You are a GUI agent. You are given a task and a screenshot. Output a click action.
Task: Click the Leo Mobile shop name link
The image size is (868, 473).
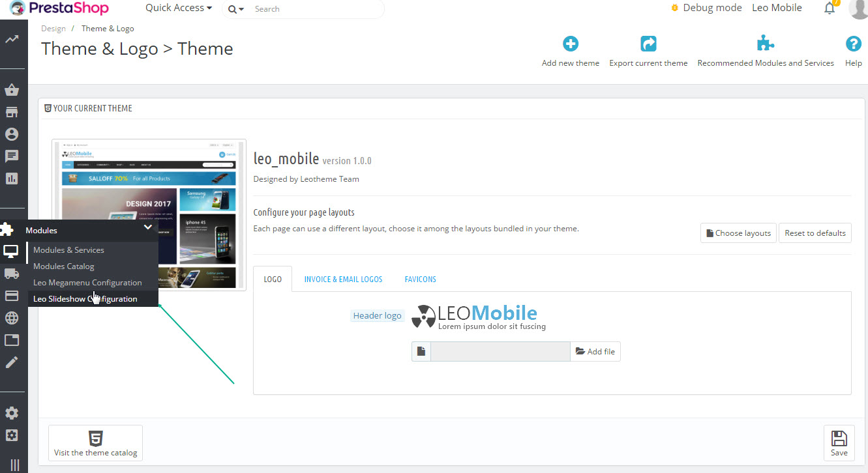(777, 8)
